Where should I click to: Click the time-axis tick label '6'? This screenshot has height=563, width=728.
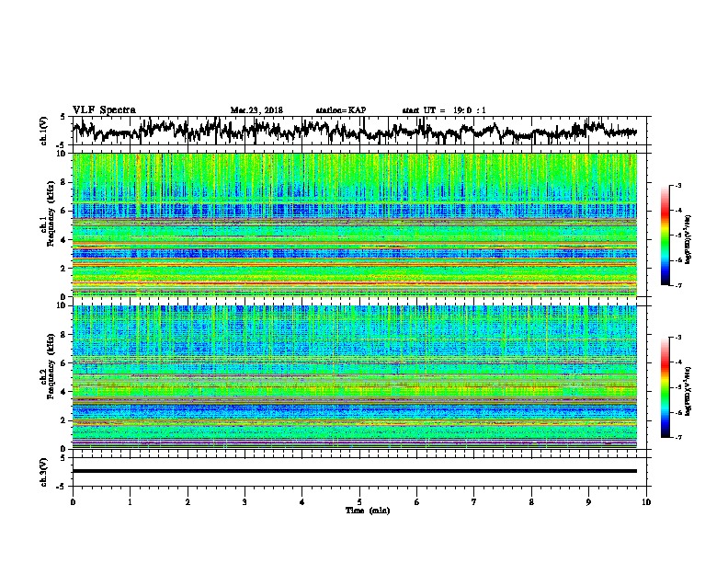coord(417,502)
